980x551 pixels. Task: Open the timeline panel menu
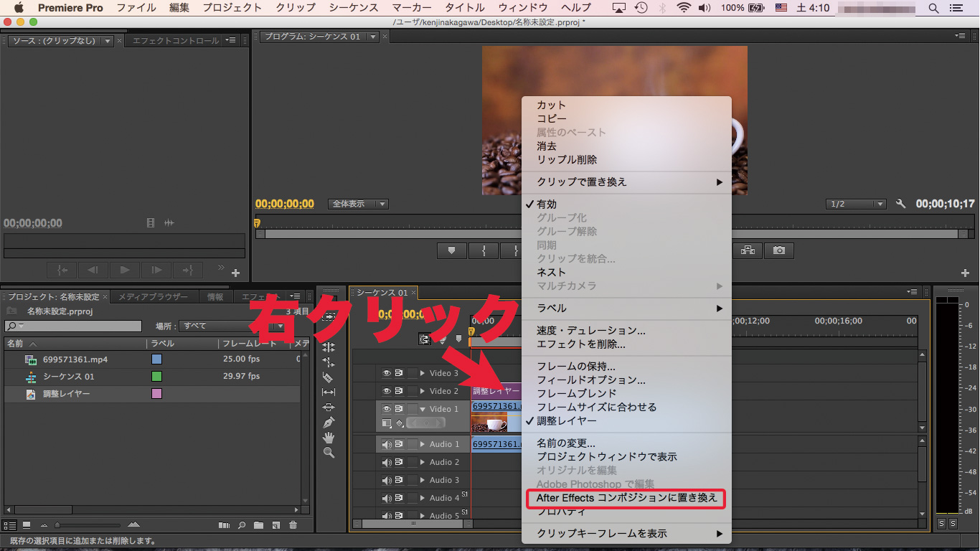(x=912, y=292)
